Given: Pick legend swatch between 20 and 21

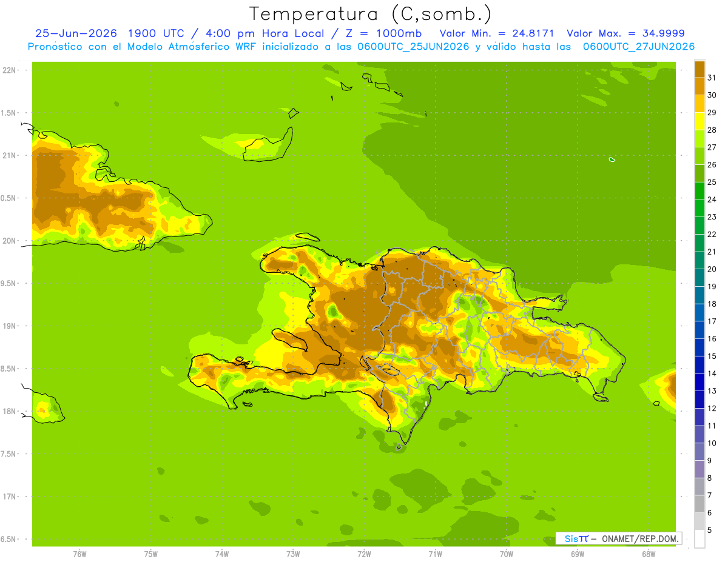Looking at the screenshot, I should pyautogui.click(x=699, y=261).
